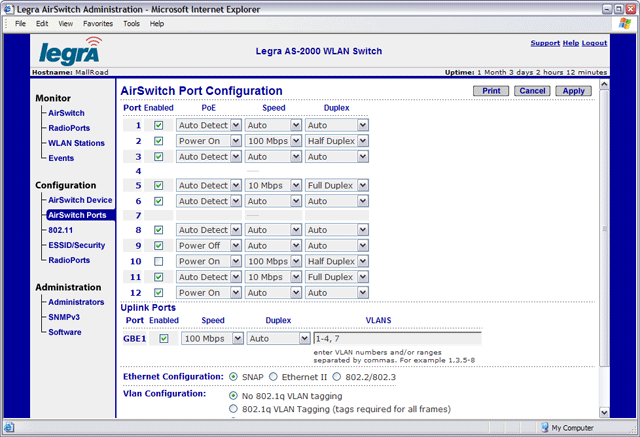Click the Legra logo
This screenshot has width=640, height=437.
(x=70, y=52)
